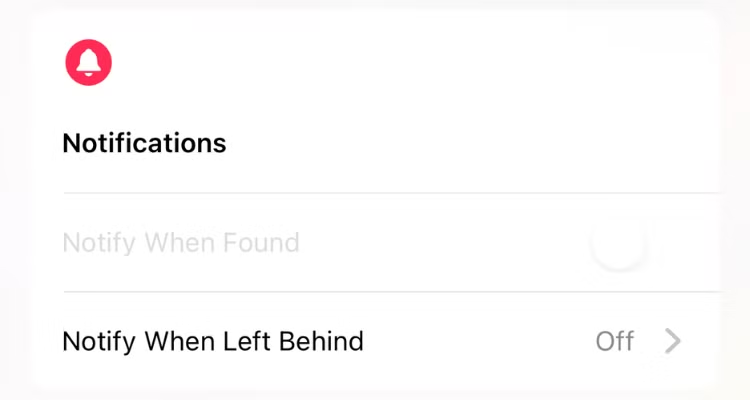Click the Notifications section heading
Viewport: 750px width, 400px height.
(x=144, y=143)
